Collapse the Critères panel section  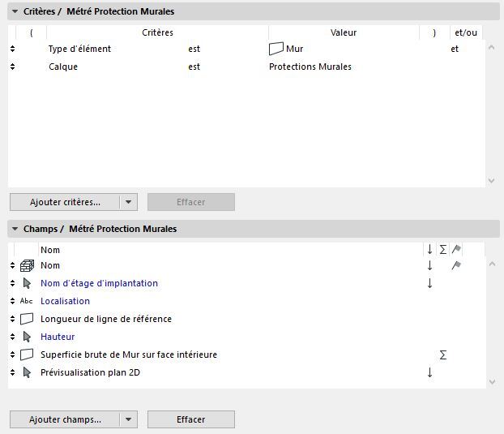click(x=15, y=12)
